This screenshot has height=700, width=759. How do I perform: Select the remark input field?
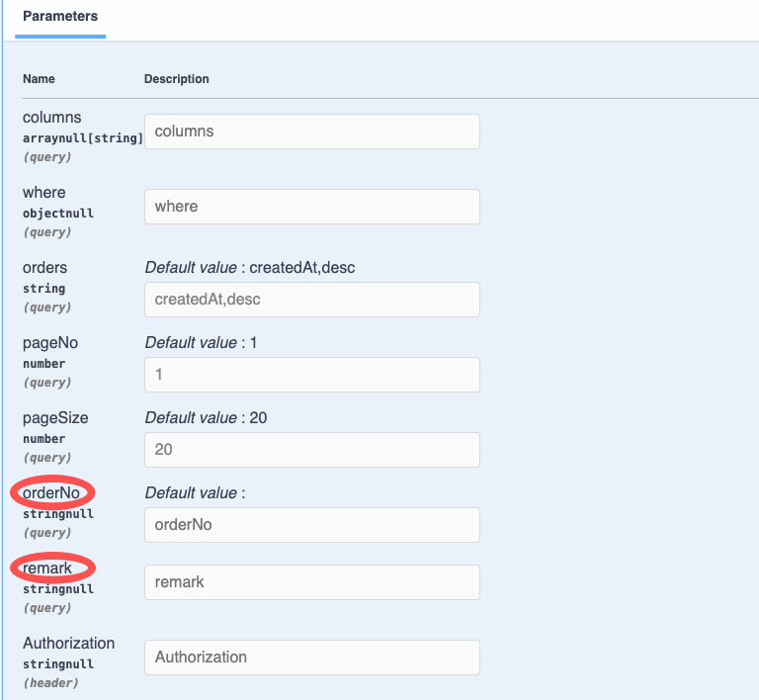point(311,582)
